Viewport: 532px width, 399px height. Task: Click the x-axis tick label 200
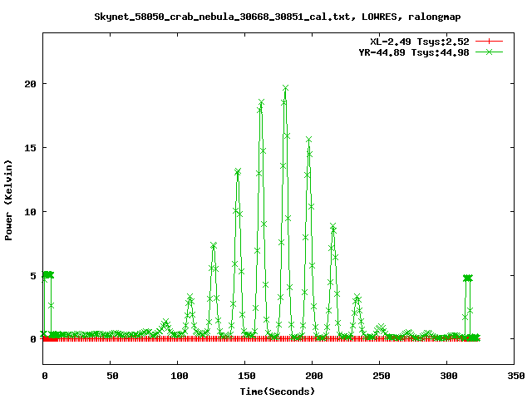click(314, 376)
